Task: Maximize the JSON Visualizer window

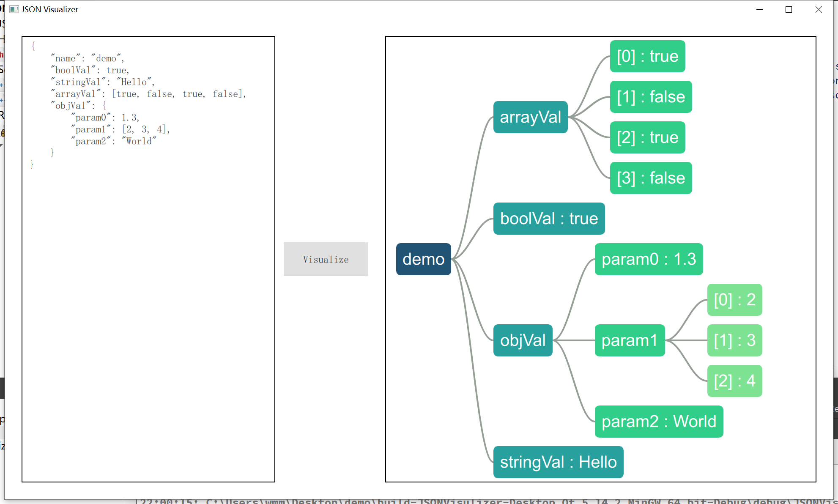Action: pyautogui.click(x=789, y=9)
